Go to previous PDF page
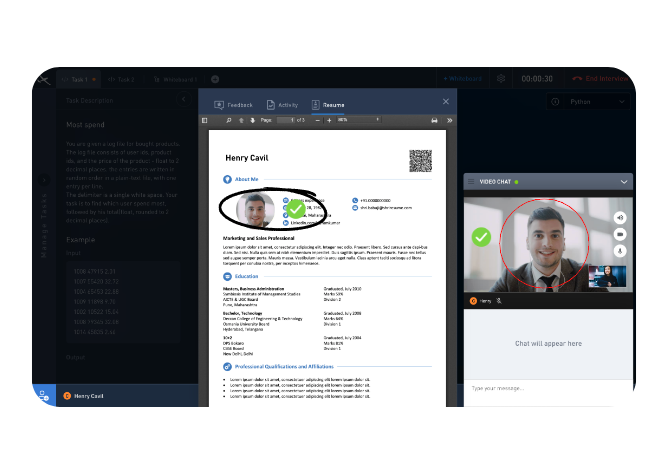This screenshot has height=474, width=668. pyautogui.click(x=241, y=121)
